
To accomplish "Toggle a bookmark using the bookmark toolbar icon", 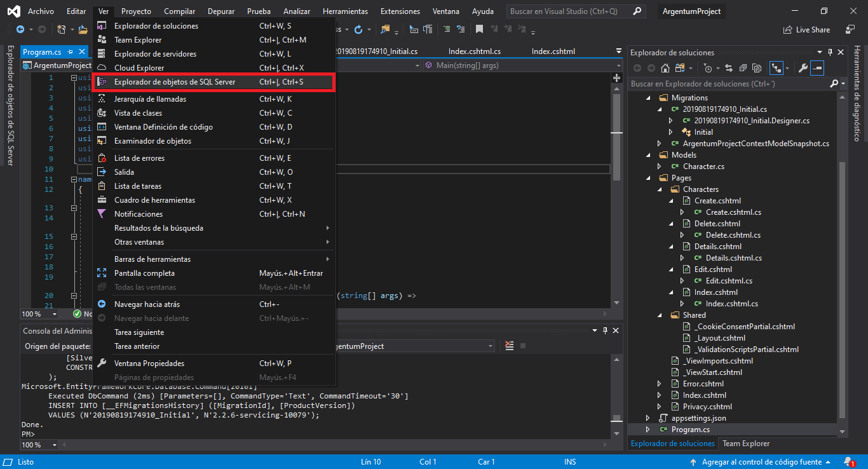I will (478, 29).
